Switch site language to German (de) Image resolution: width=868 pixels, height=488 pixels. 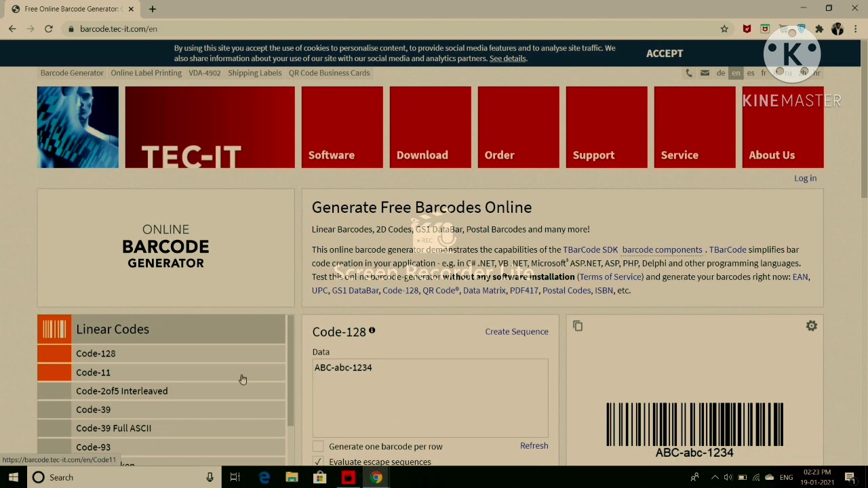pos(721,73)
